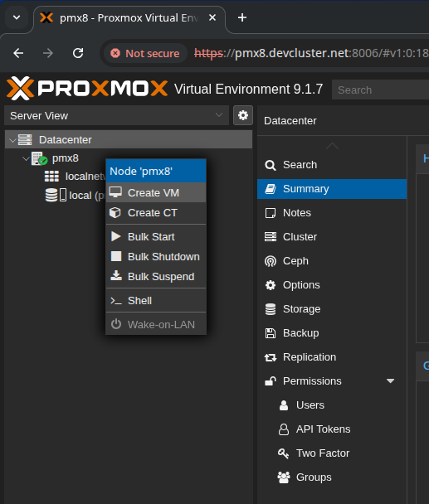
Task: Open the browser tab list chevron
Action: pos(17,17)
